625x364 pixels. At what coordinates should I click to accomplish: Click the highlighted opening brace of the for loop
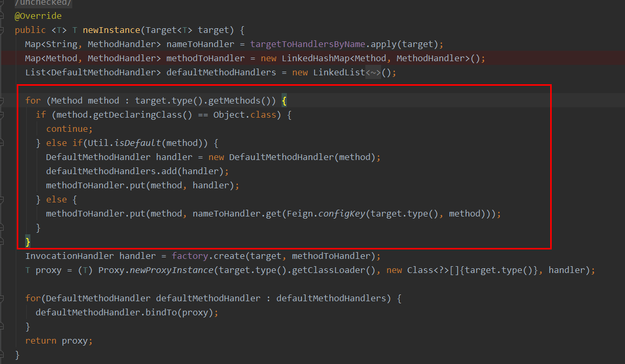point(284,101)
